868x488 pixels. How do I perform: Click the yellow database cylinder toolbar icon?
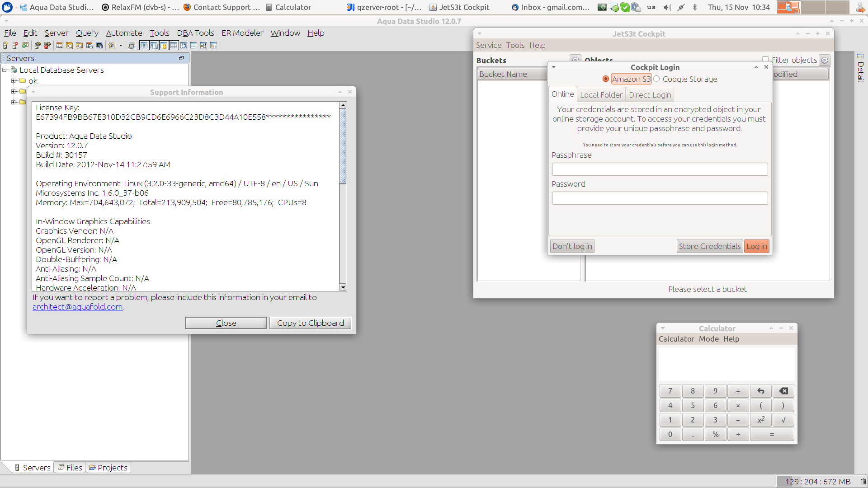(x=164, y=45)
